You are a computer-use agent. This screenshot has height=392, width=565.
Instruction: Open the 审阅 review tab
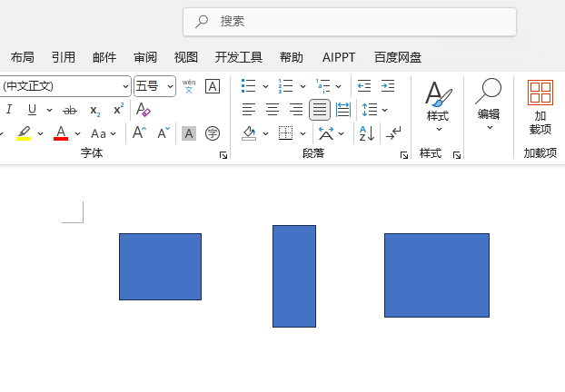(x=145, y=57)
